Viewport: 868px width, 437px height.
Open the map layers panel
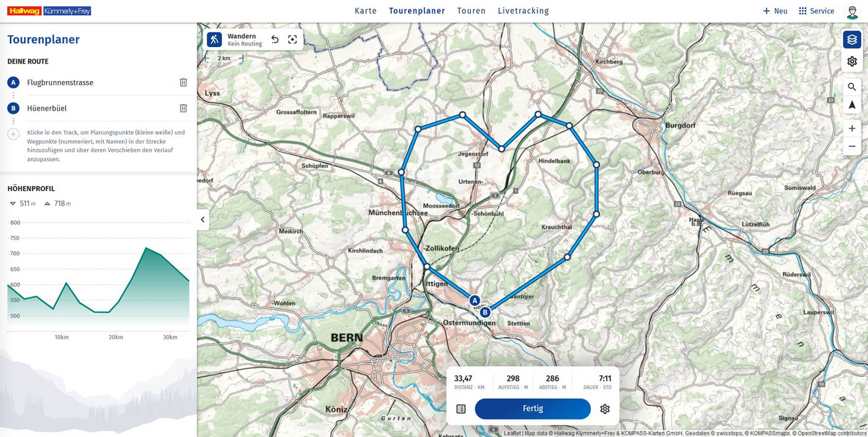click(852, 40)
